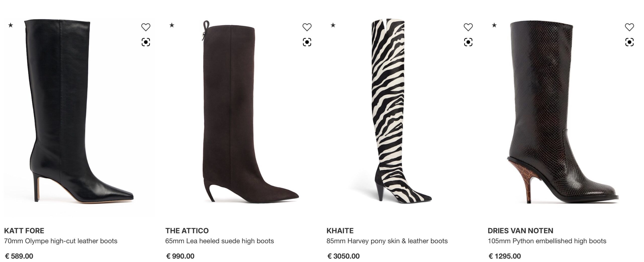Add Dries Van Noten boots to wishlist
Screen dimensions: 644x262
tap(629, 27)
